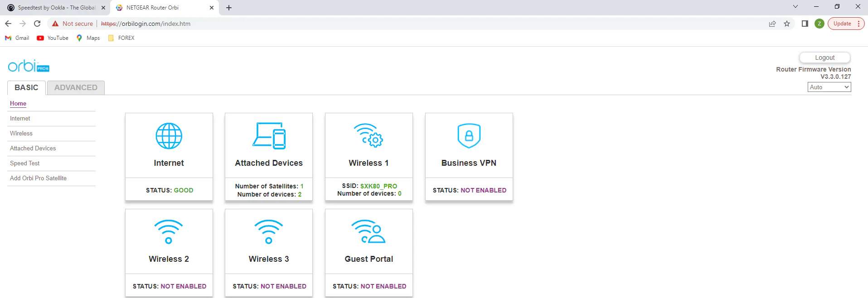The width and height of the screenshot is (868, 298).
Task: Click the Wireless 1 settings icon
Action: click(369, 135)
